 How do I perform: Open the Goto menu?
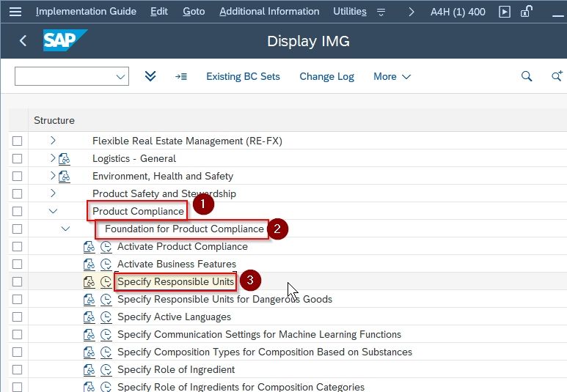pyautogui.click(x=194, y=12)
